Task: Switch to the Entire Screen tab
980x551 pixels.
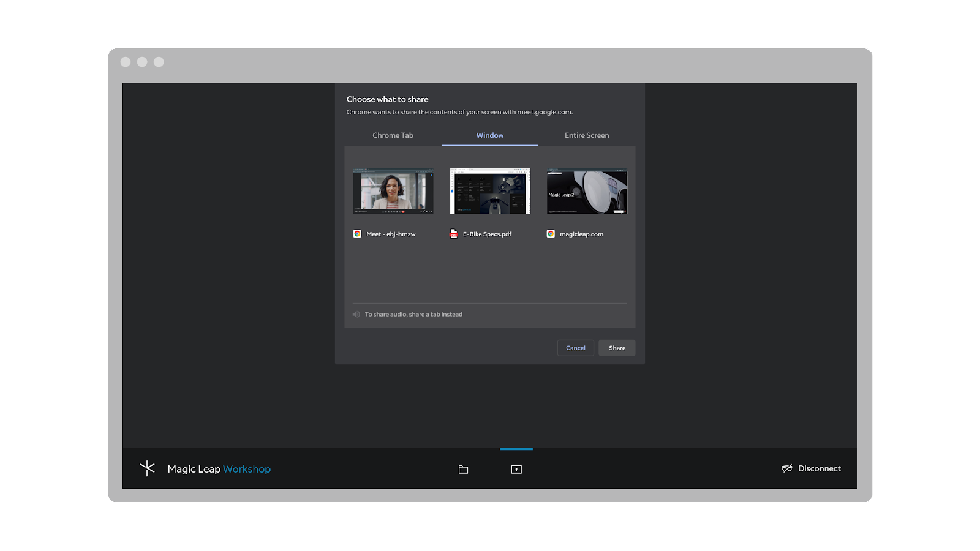Action: tap(586, 135)
